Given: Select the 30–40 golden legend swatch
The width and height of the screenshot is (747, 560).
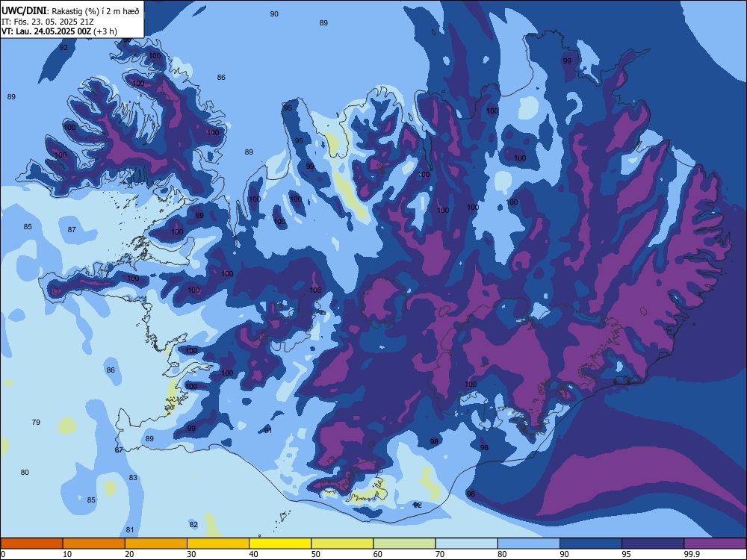Looking at the screenshot, I should pyautogui.click(x=218, y=544).
